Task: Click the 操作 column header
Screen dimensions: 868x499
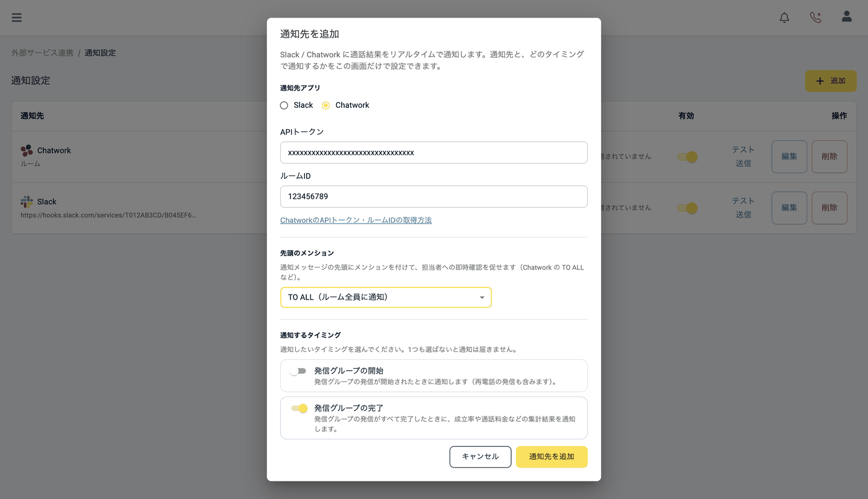Action: click(839, 116)
